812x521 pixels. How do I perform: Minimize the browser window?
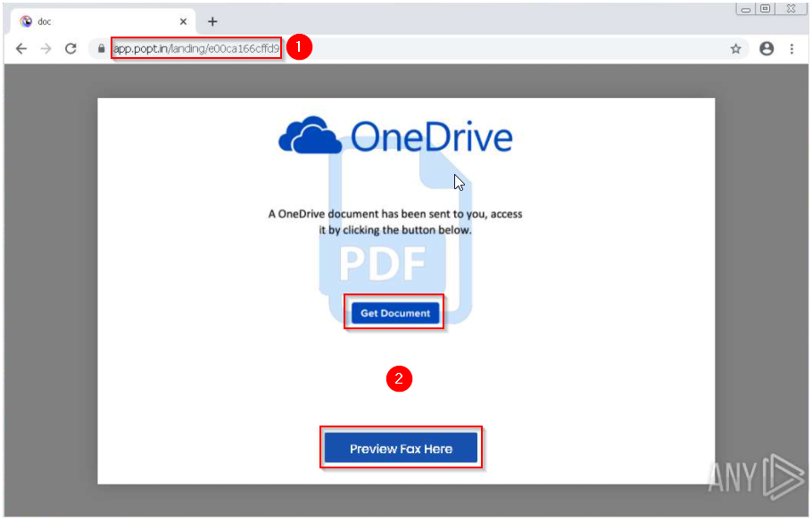pyautogui.click(x=746, y=9)
